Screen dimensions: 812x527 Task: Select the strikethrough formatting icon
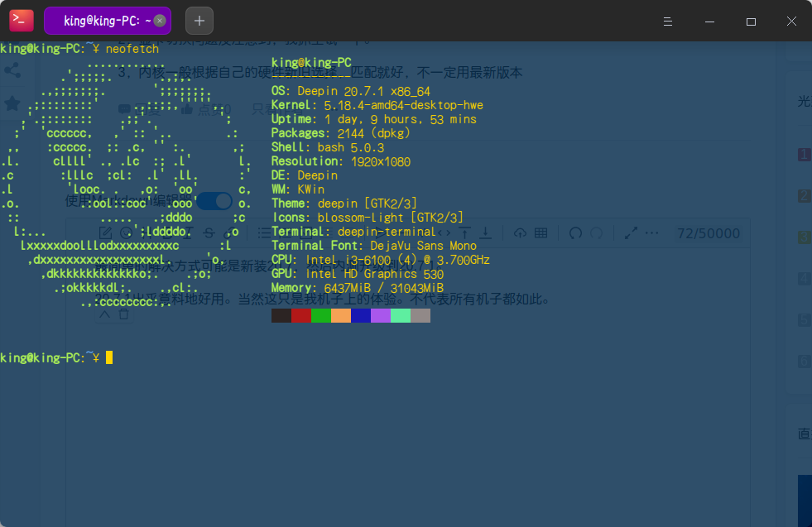coord(209,233)
